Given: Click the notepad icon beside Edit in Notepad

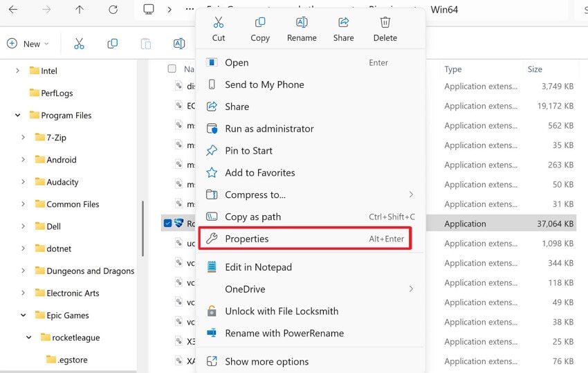Looking at the screenshot, I should click(x=212, y=267).
